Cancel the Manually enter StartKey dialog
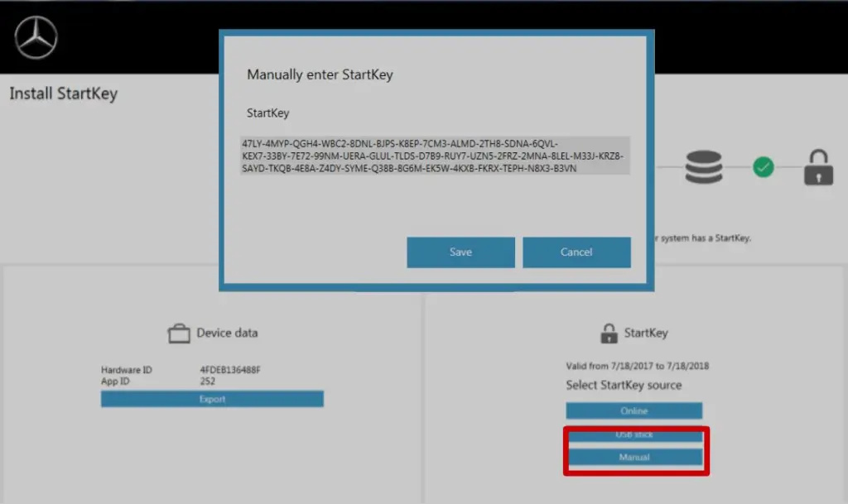The width and height of the screenshot is (848, 504). [x=576, y=252]
